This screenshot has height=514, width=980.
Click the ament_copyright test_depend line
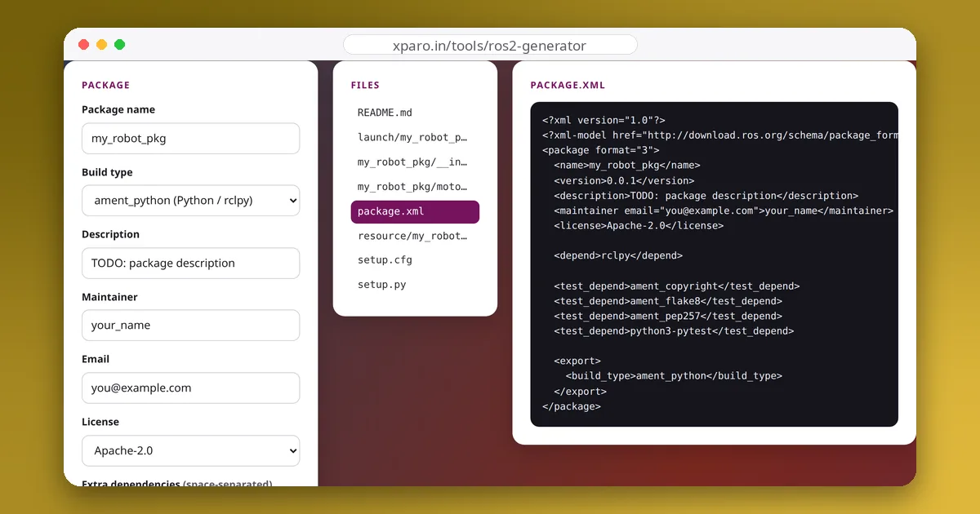(x=677, y=286)
